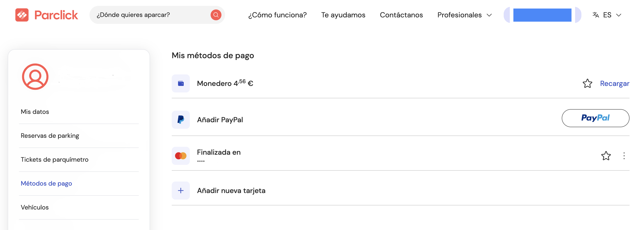The image size is (644, 230).
Task: Open the ES language selector dropdown
Action: click(607, 15)
